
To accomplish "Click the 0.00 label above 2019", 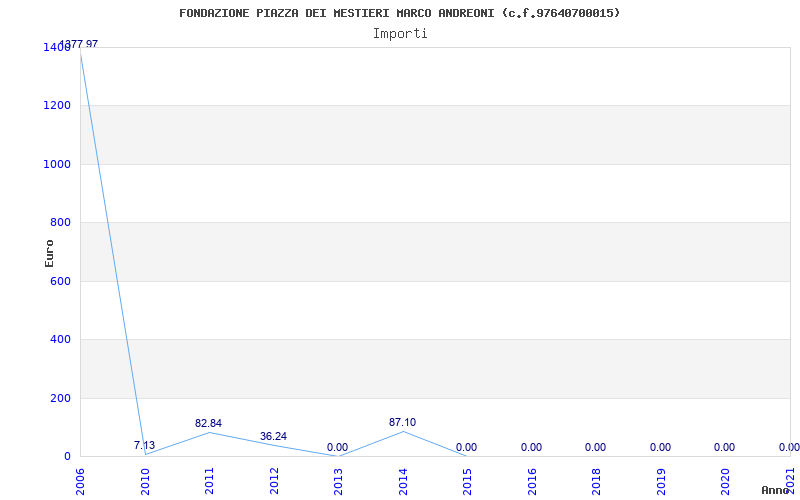I will coord(660,447).
